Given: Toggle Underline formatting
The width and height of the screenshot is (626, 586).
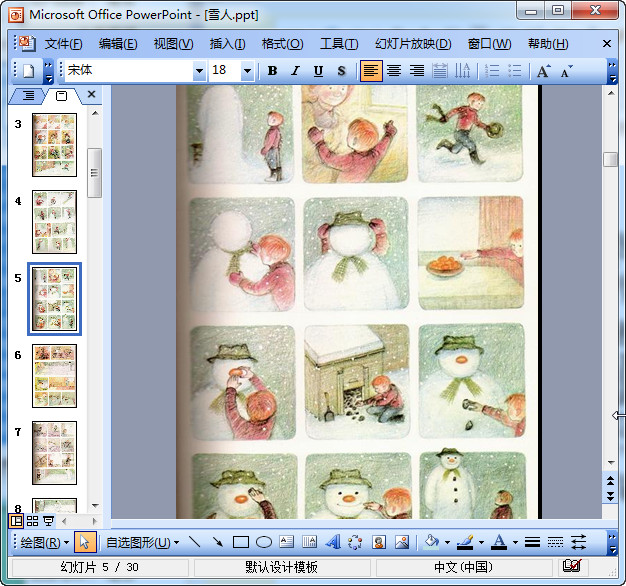Looking at the screenshot, I should tap(318, 71).
